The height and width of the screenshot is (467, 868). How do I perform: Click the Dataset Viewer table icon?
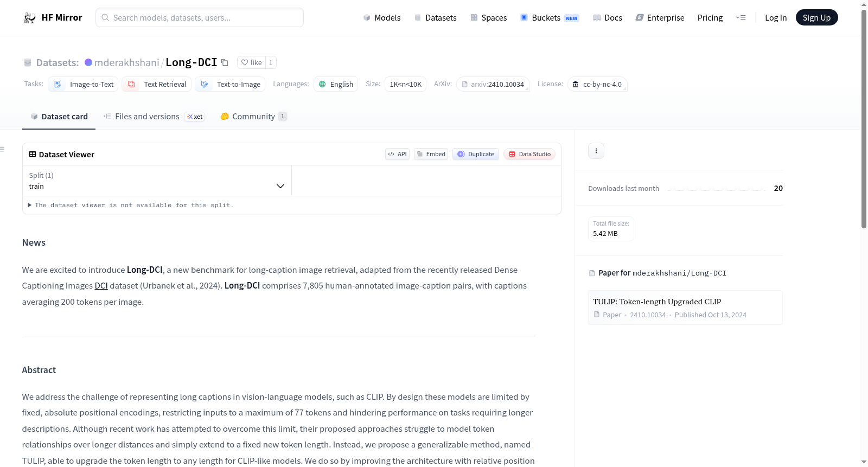point(33,155)
